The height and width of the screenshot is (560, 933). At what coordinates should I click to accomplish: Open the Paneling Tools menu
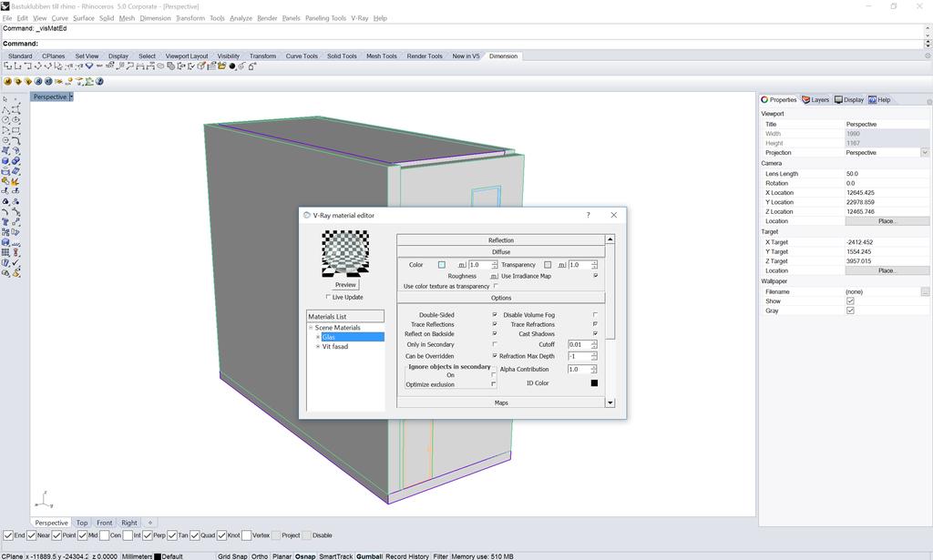coord(325,18)
